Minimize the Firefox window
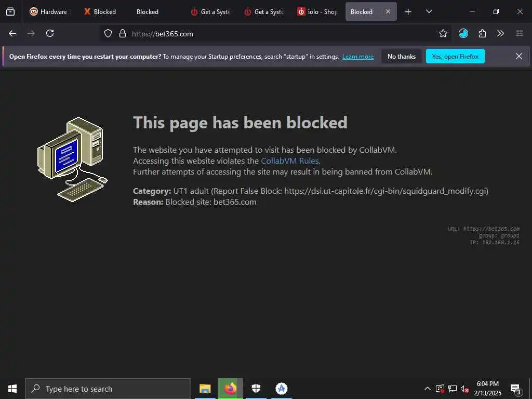 pos(472,11)
